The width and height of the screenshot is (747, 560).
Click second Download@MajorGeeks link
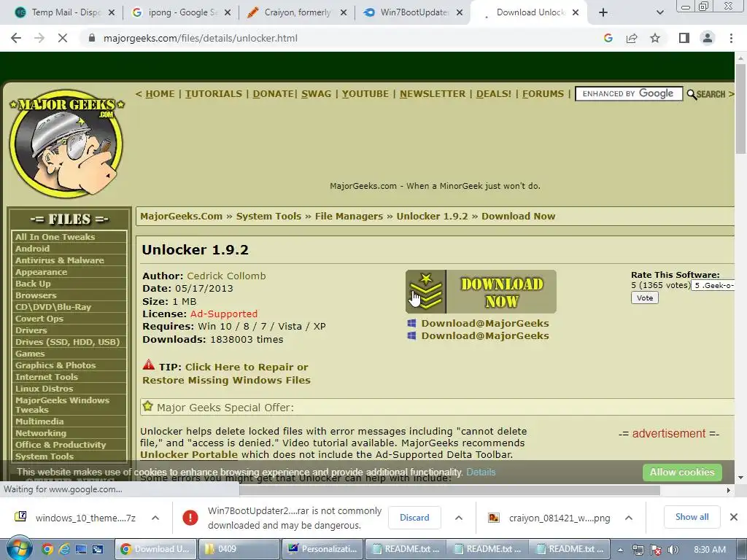pyautogui.click(x=485, y=335)
